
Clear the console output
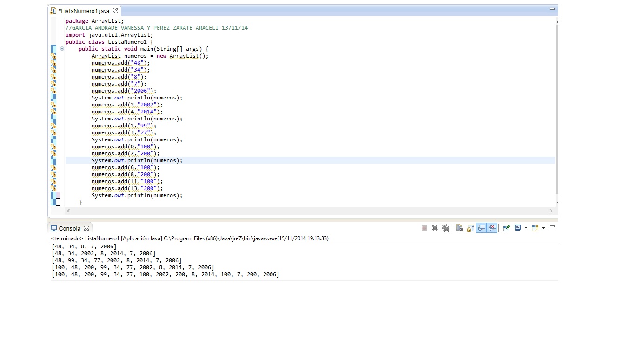pyautogui.click(x=460, y=228)
